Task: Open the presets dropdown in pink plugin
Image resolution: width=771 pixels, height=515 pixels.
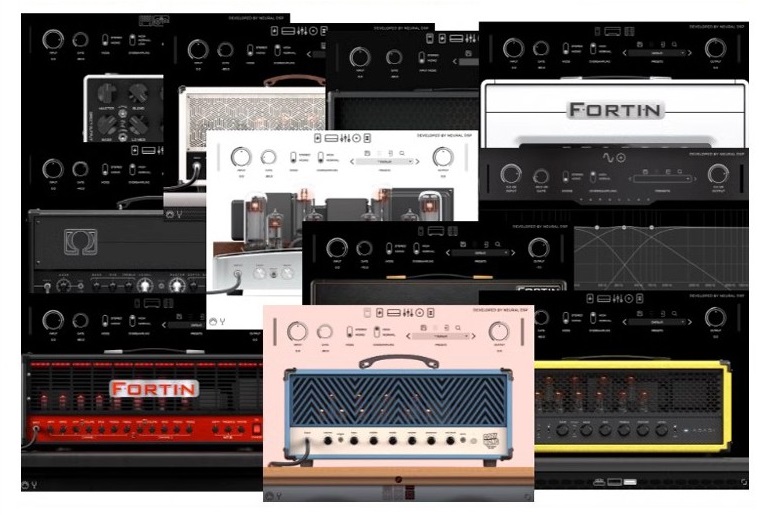Action: pos(442,337)
